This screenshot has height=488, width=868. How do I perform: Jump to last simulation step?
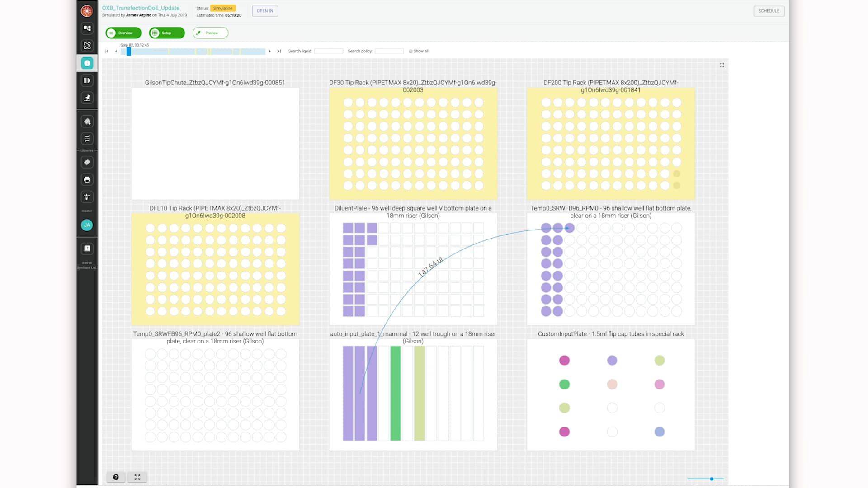point(279,51)
